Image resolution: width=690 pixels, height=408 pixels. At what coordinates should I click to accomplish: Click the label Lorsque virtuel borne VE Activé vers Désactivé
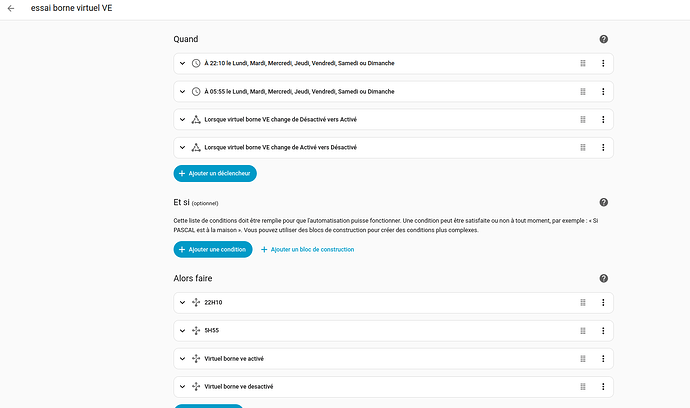pyautogui.click(x=280, y=147)
